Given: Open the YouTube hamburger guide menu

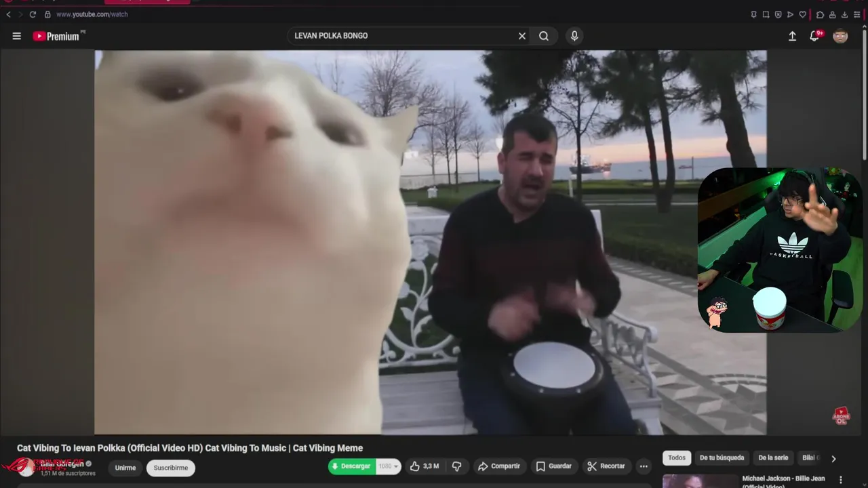Looking at the screenshot, I should click(17, 36).
